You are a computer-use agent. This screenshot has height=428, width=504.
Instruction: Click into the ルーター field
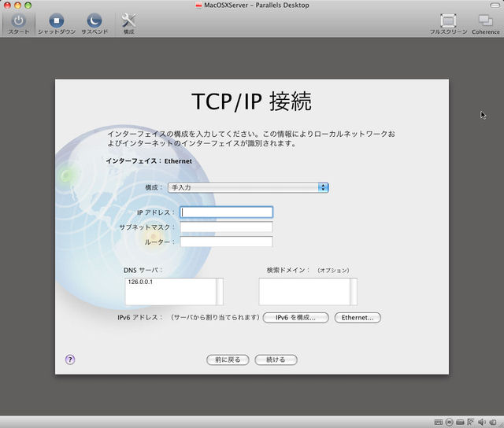[226, 242]
